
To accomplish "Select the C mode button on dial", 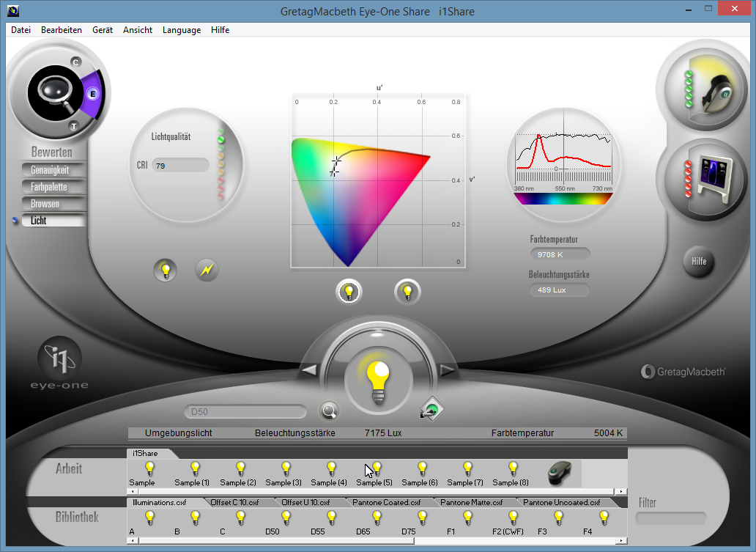I will click(x=75, y=62).
